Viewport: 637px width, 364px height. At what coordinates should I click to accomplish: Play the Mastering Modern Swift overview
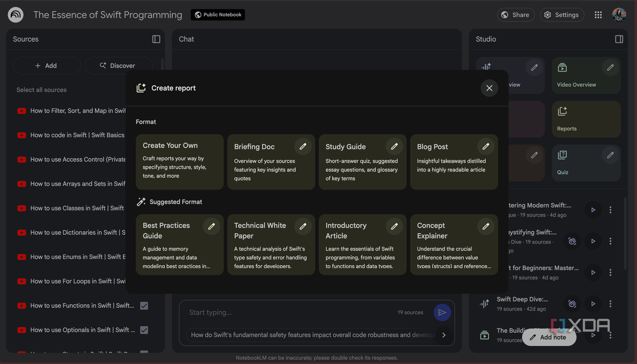tap(593, 210)
